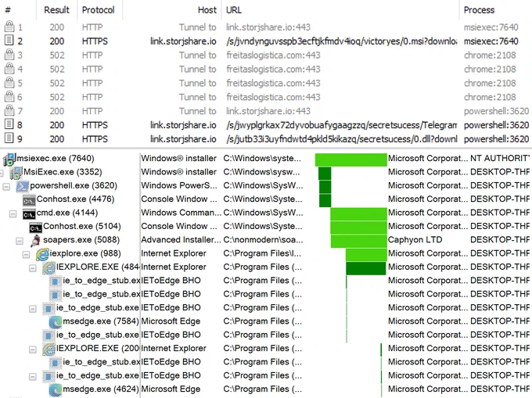Viewport: 532px width, 398px height.
Task: Select Windows PowerS... description for powershell.exe
Action: 179,185
